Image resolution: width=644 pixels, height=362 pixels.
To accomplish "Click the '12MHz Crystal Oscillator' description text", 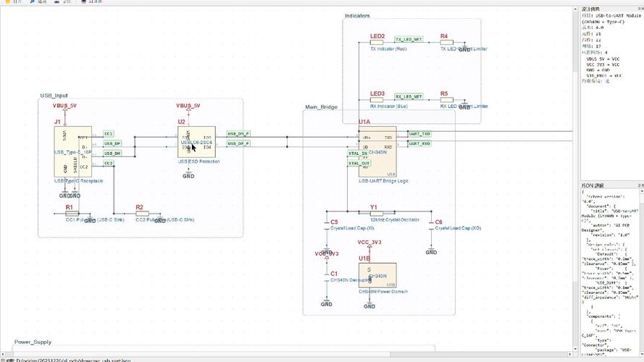I will coord(395,220).
